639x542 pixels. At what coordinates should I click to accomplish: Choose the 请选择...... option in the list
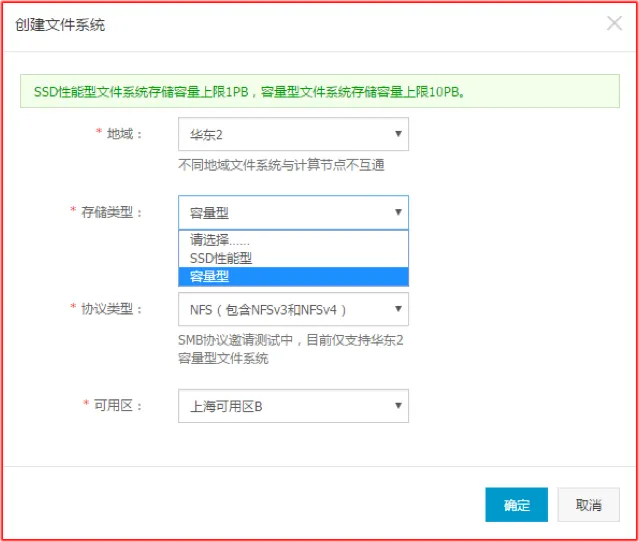point(293,240)
